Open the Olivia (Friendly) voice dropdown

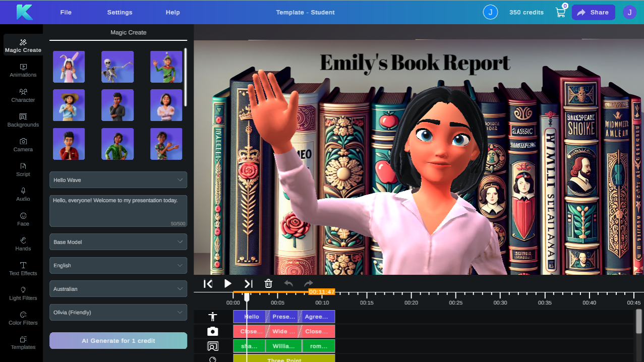pos(118,312)
